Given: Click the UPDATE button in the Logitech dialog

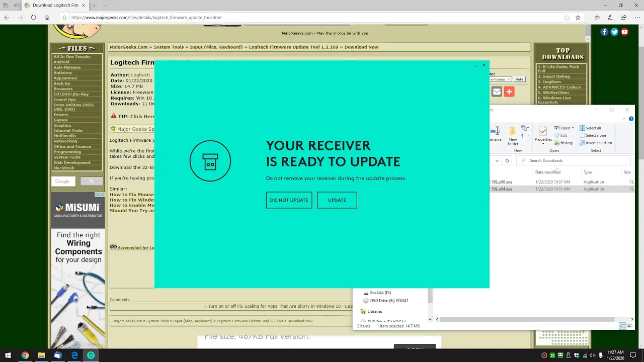Looking at the screenshot, I should (337, 200).
